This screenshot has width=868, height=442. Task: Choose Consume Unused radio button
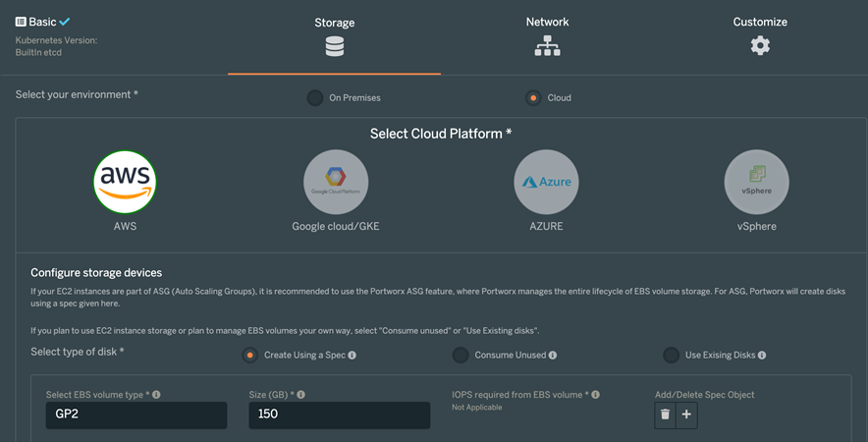(x=461, y=355)
